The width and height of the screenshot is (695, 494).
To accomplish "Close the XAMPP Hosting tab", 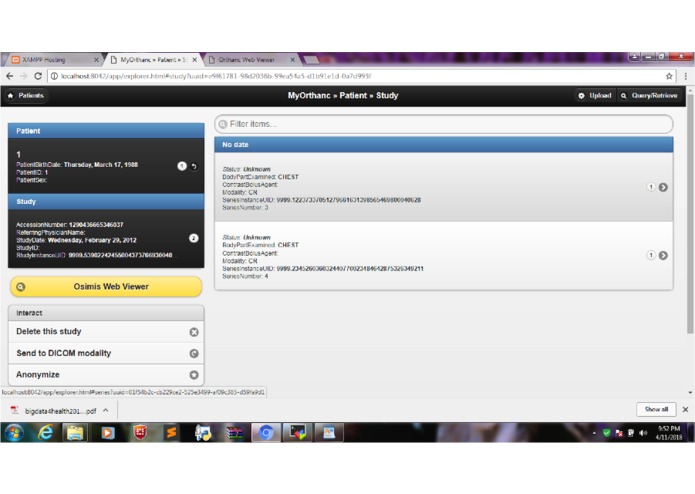I will (x=96, y=60).
